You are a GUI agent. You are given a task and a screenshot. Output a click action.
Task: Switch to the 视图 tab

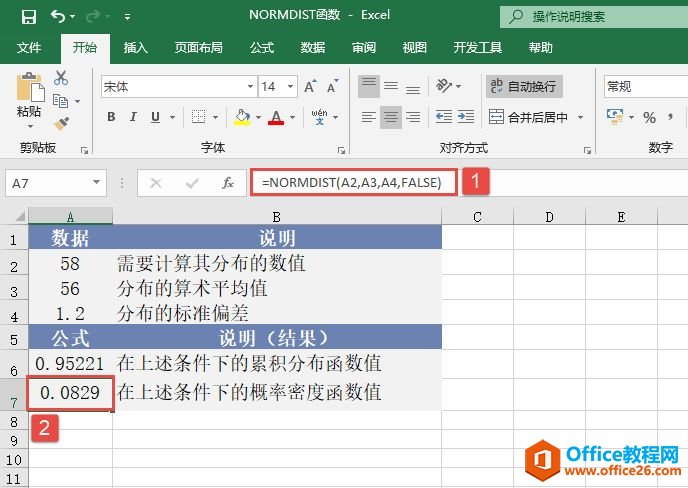point(414,47)
